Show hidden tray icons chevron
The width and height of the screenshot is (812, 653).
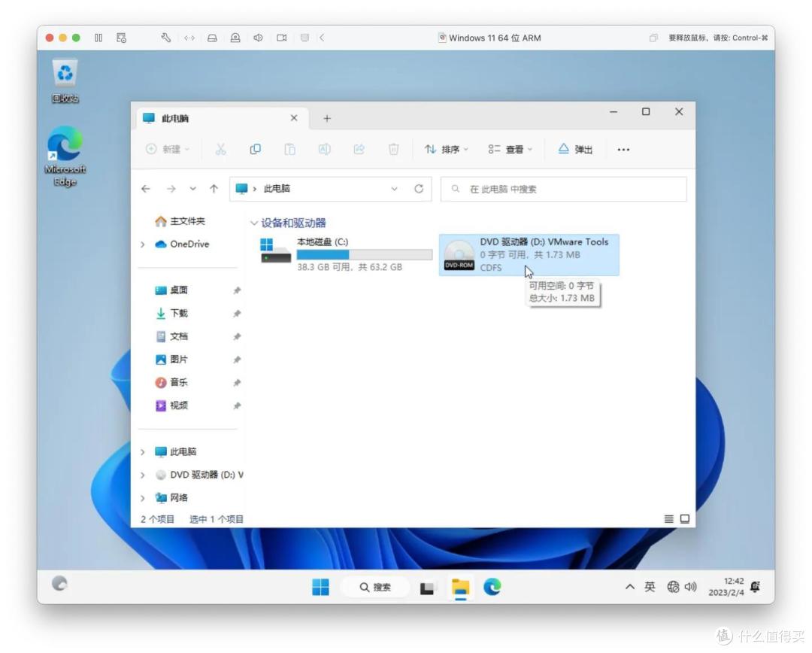click(x=630, y=587)
